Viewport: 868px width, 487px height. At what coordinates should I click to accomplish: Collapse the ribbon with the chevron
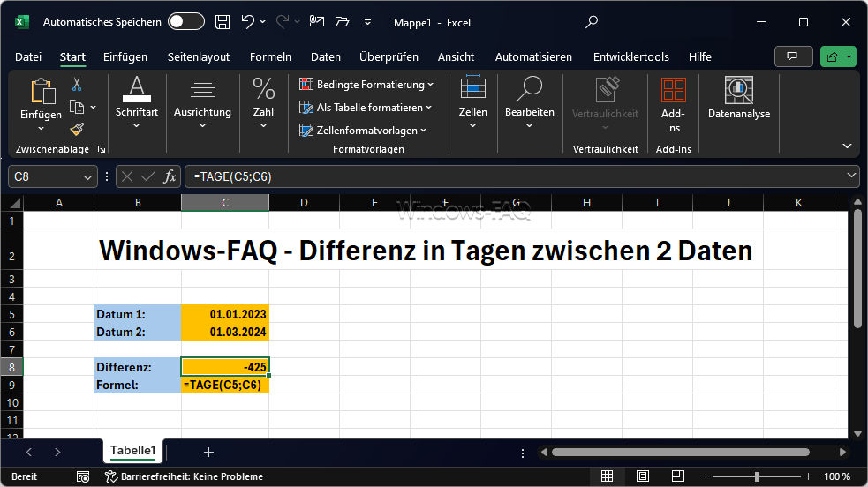tap(847, 146)
